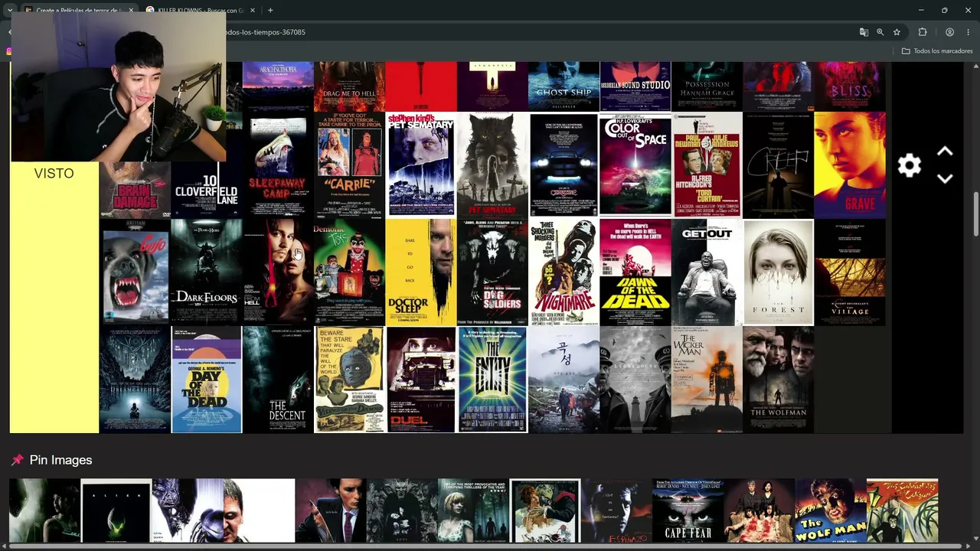Select the Pet Sematary cat poster
This screenshot has width=980, height=551.
click(492, 165)
